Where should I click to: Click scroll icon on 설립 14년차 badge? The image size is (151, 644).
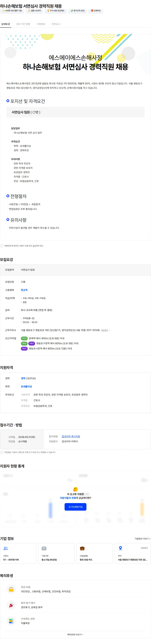[x=29, y=11]
